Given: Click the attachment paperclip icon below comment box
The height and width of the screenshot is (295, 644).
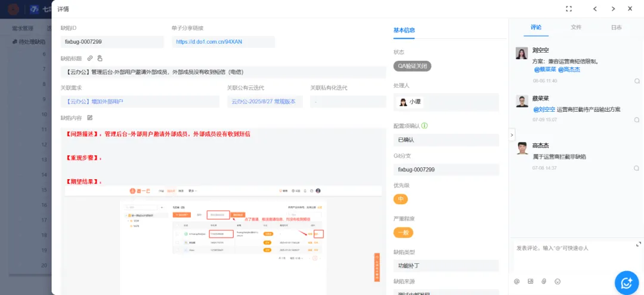Looking at the screenshot, I should click(x=544, y=281).
